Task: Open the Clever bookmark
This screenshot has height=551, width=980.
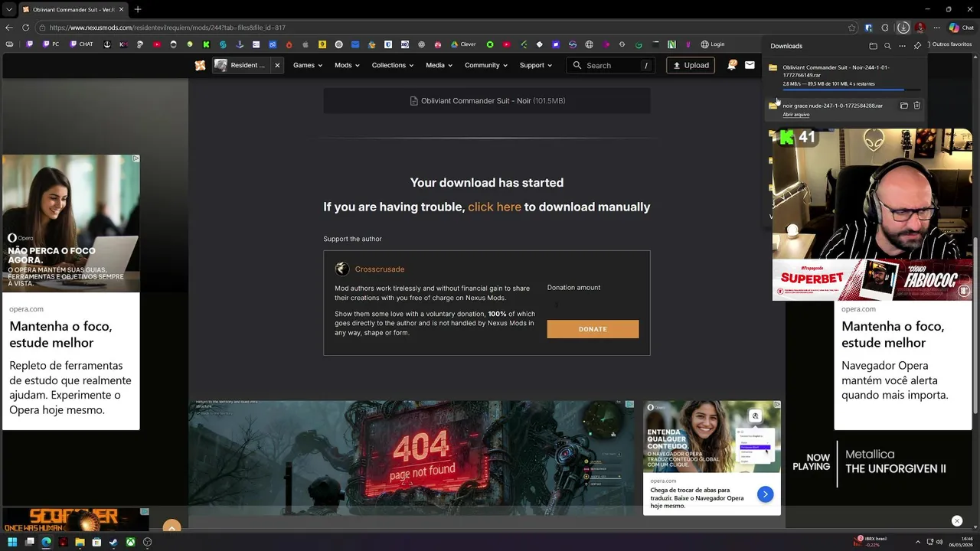Action: 463,44
